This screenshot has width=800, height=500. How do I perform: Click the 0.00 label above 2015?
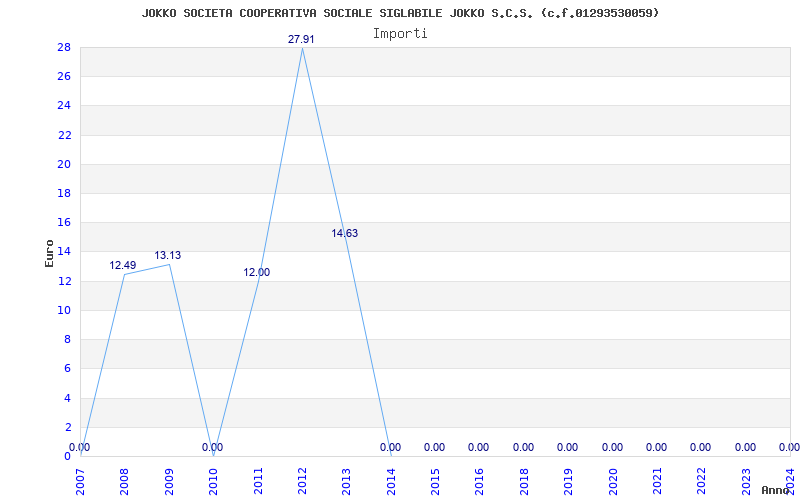(434, 447)
